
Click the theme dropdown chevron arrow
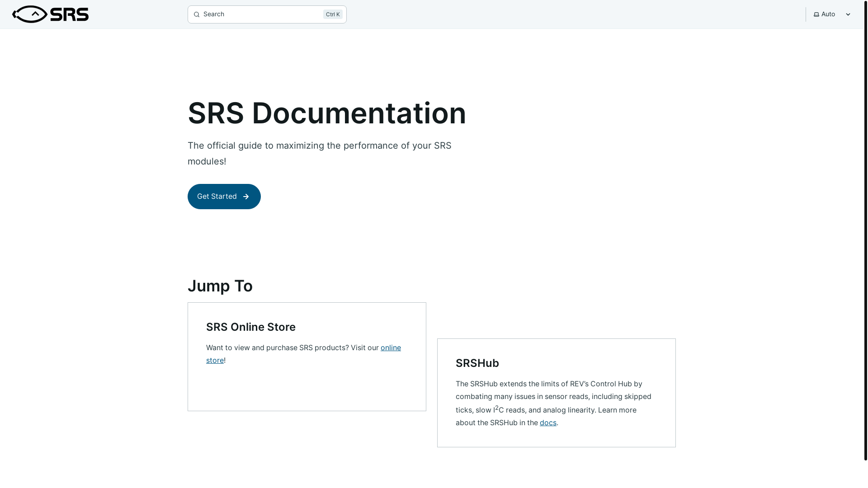click(x=848, y=14)
